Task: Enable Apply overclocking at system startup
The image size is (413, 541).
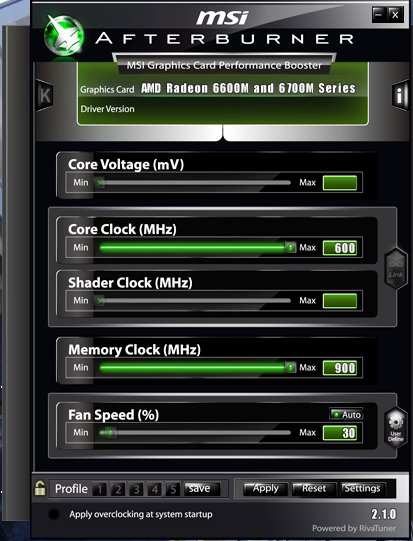Action: [54, 514]
